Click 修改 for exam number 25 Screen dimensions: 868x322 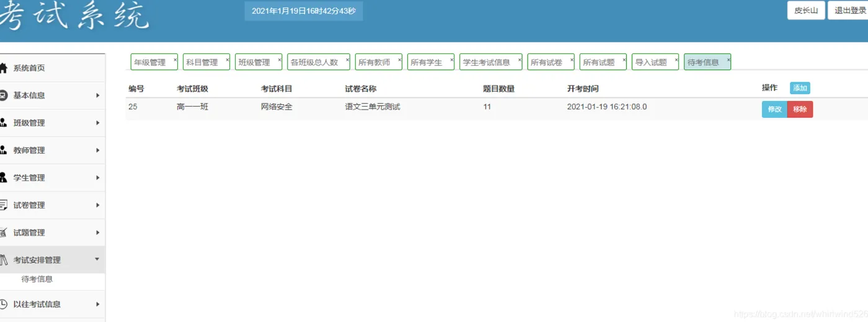[x=774, y=109]
